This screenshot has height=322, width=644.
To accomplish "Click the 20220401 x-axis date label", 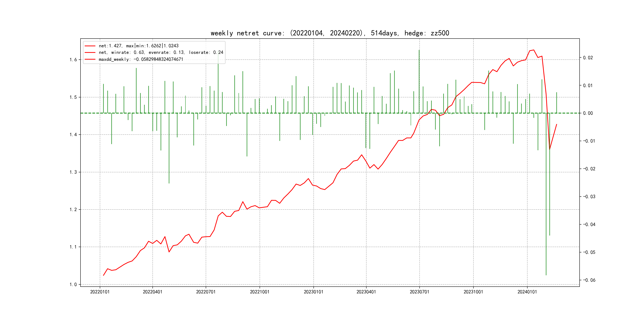I will click(152, 292).
